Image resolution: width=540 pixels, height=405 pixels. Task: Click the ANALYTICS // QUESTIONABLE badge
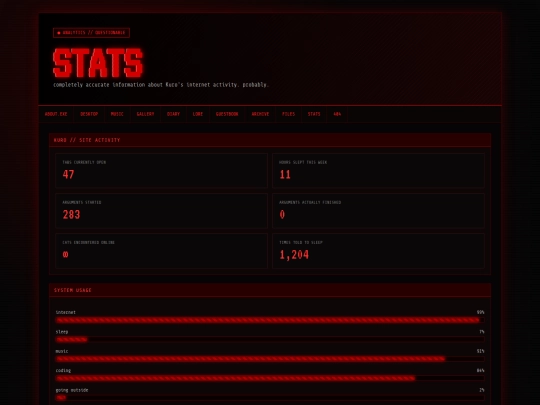[x=91, y=33]
